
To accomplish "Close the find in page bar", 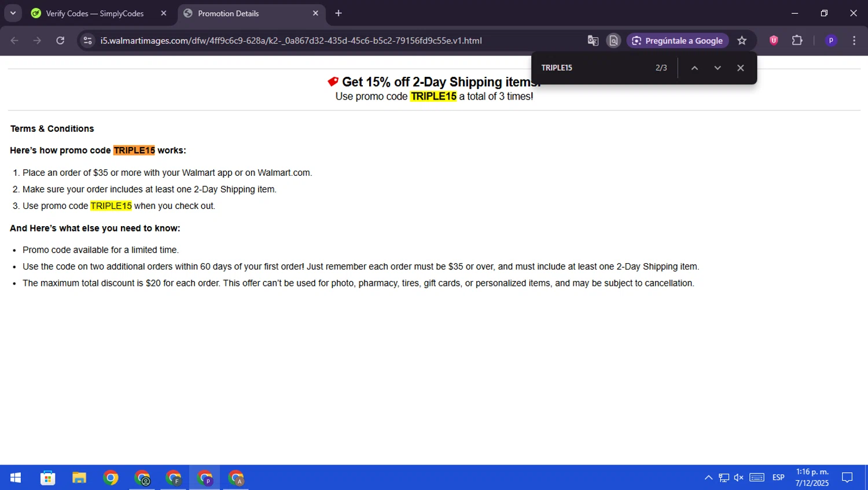I will click(x=741, y=68).
